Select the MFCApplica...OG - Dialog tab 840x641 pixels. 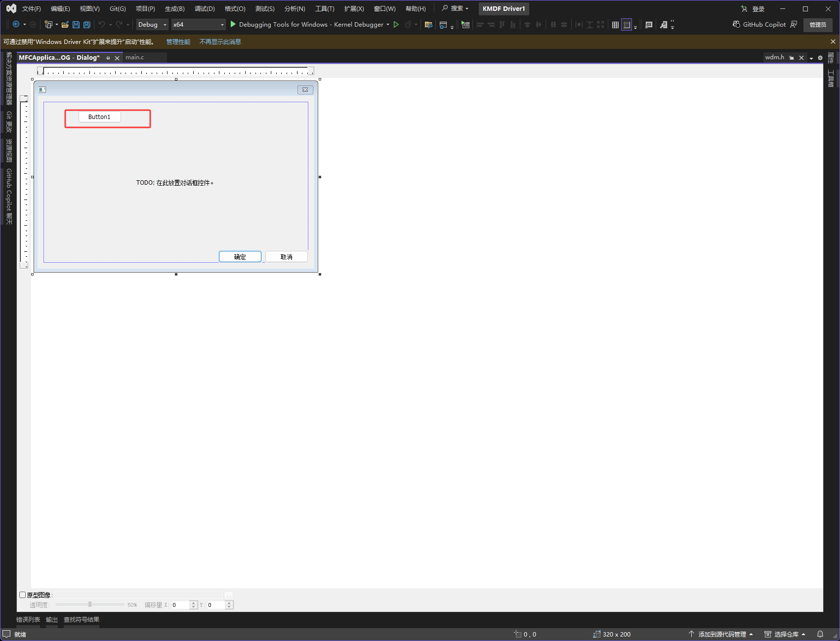(59, 57)
